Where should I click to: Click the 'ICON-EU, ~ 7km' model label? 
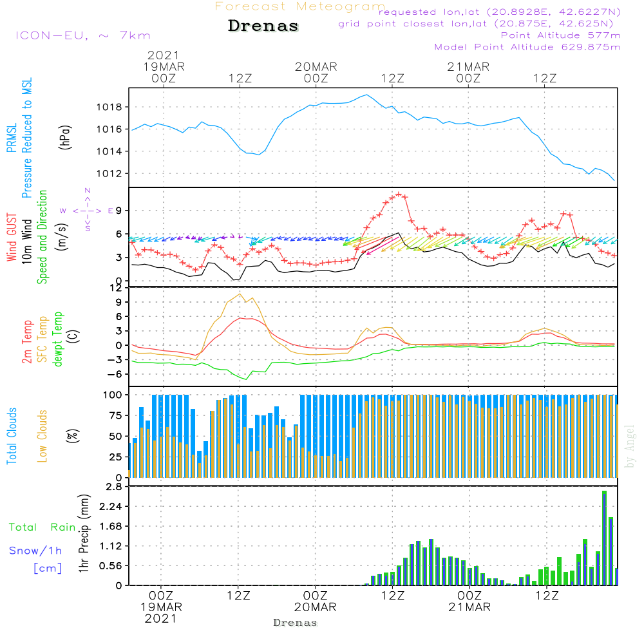pyautogui.click(x=82, y=35)
